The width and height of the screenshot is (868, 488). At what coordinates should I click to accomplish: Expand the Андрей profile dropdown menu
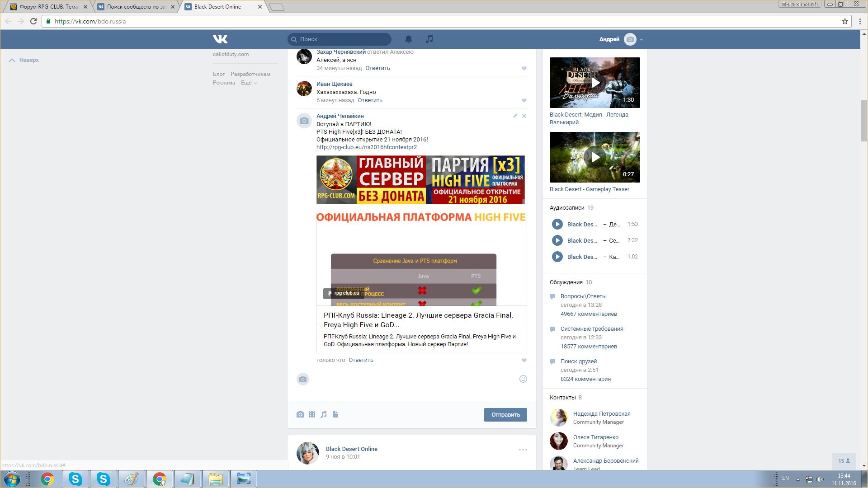[642, 40]
